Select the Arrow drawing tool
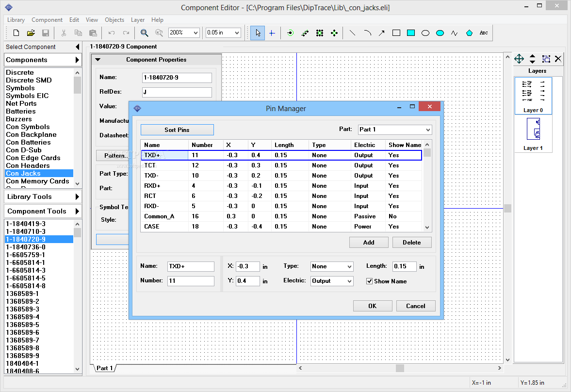This screenshot has width=571, height=392. tap(382, 33)
